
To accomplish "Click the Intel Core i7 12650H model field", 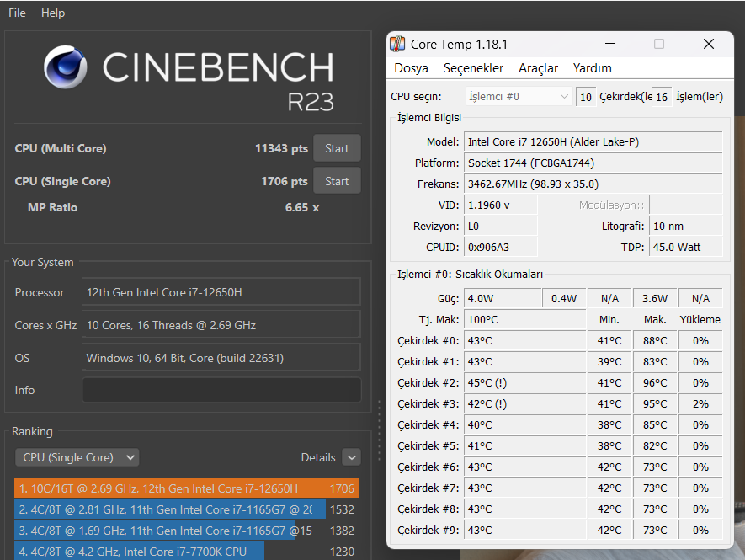I will click(593, 142).
